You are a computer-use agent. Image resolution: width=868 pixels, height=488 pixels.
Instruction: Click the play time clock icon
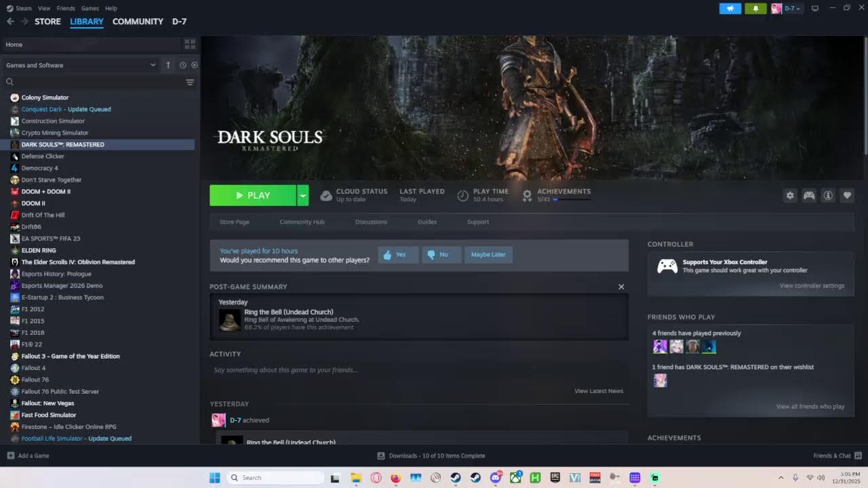(462, 195)
